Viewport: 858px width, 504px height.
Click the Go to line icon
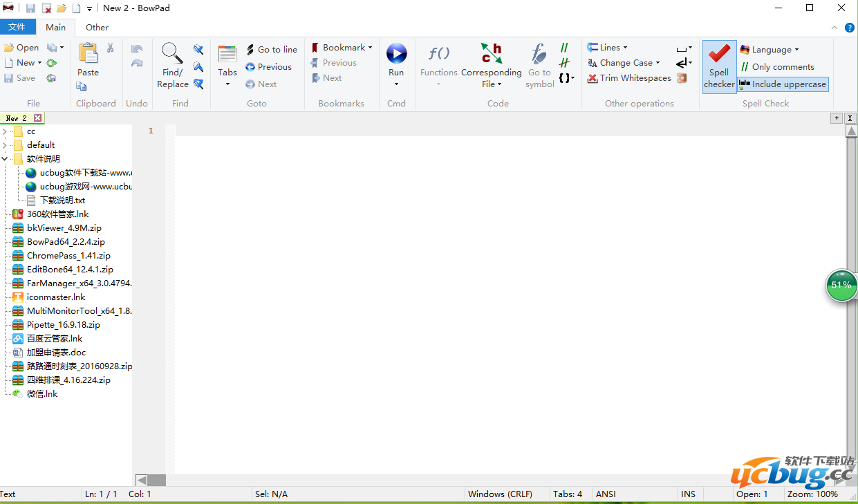pyautogui.click(x=250, y=50)
